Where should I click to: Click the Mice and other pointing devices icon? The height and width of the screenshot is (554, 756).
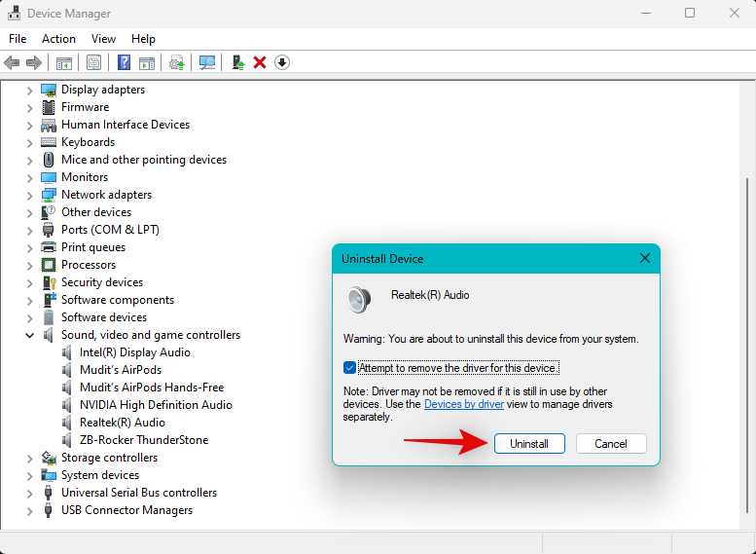coord(49,160)
